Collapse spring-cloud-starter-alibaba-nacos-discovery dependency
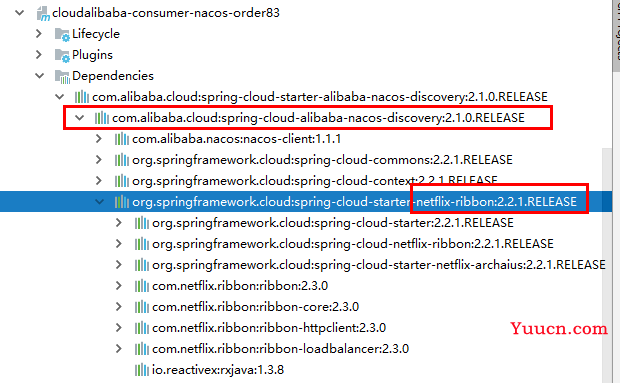The image size is (620, 383). [59, 97]
